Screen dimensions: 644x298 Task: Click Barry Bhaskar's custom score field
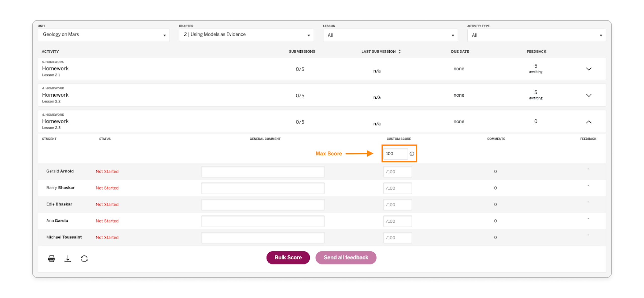coord(397,188)
